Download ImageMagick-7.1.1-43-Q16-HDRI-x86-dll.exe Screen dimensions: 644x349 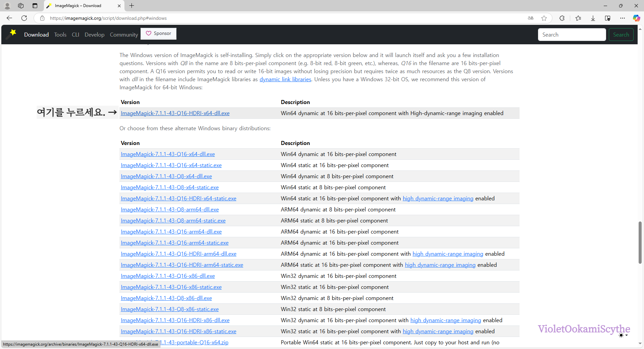coord(175,320)
